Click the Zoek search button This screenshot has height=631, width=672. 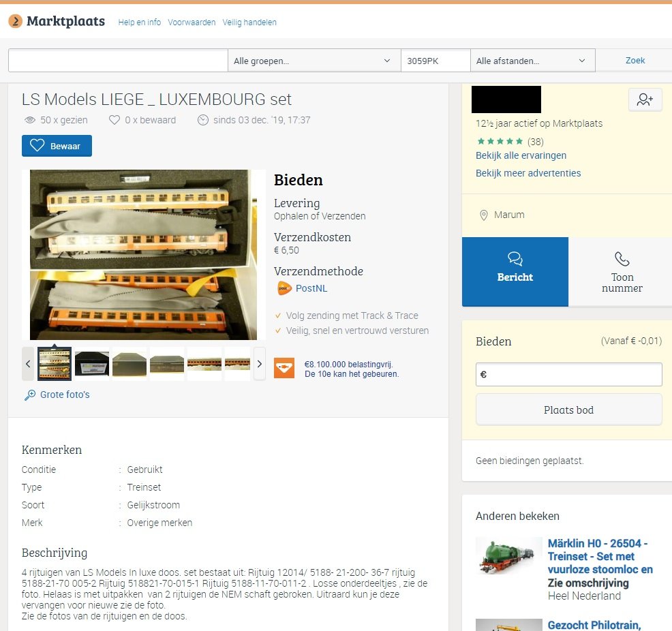click(635, 61)
